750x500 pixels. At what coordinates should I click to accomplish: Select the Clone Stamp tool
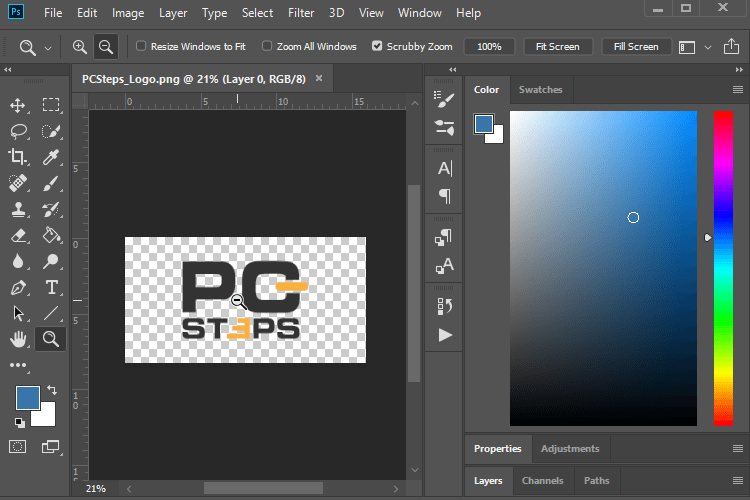click(x=19, y=209)
